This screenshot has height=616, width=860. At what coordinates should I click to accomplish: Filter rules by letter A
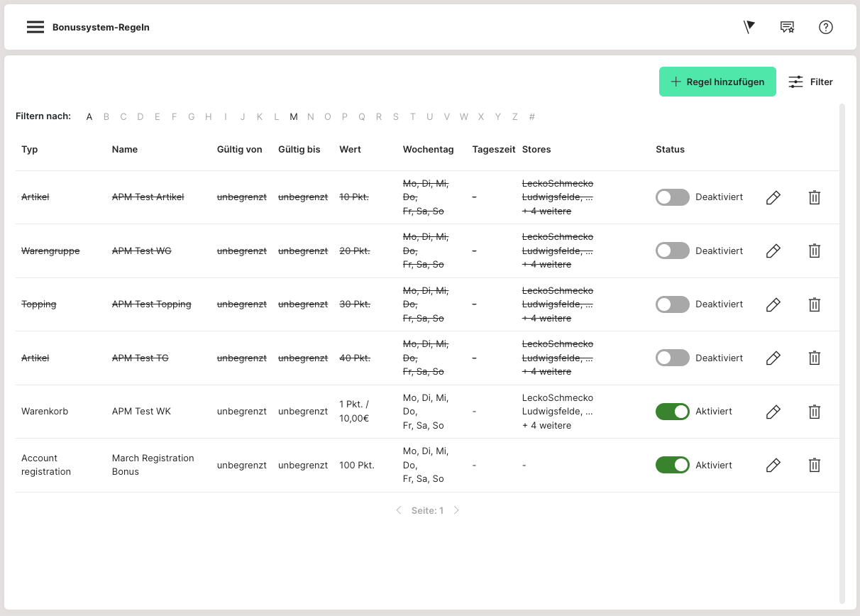[x=89, y=117]
